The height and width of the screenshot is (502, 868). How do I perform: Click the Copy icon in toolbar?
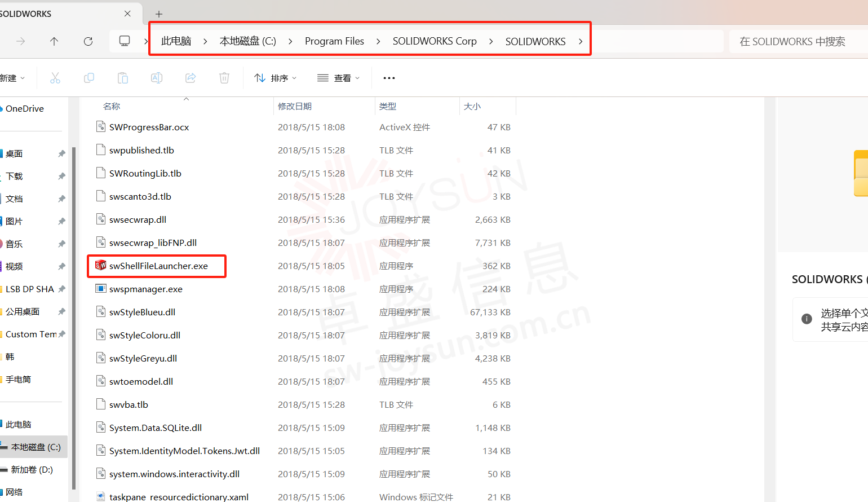(x=89, y=78)
